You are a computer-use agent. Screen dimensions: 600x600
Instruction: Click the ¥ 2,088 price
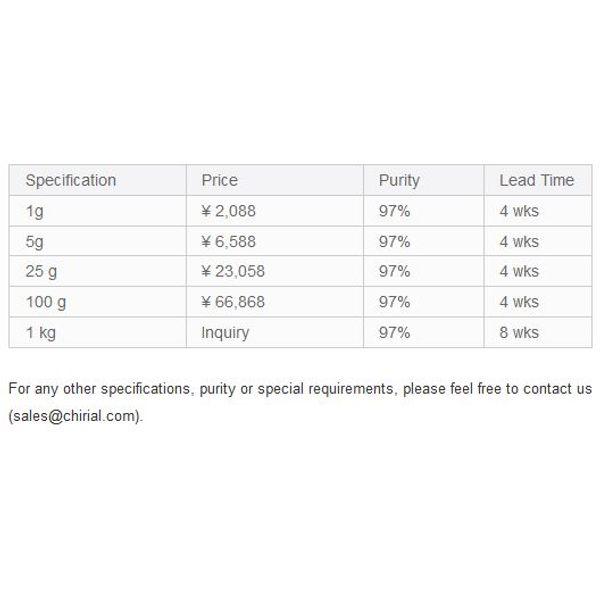point(228,211)
